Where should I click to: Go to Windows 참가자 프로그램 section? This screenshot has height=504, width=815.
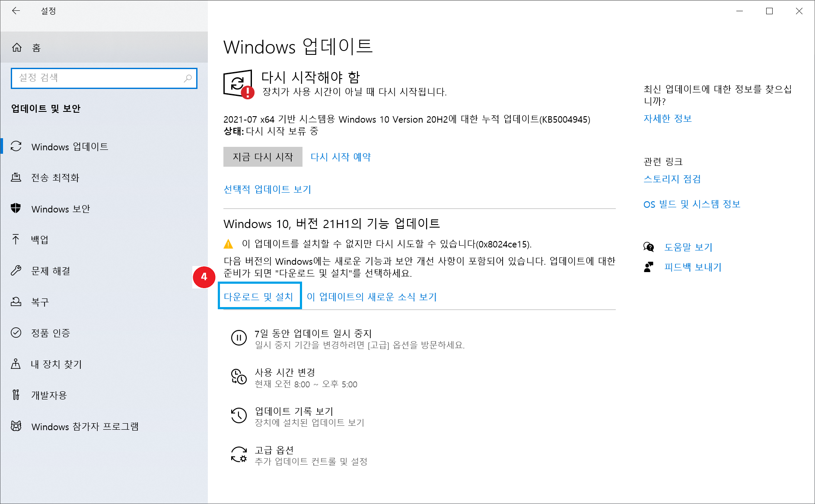(85, 427)
